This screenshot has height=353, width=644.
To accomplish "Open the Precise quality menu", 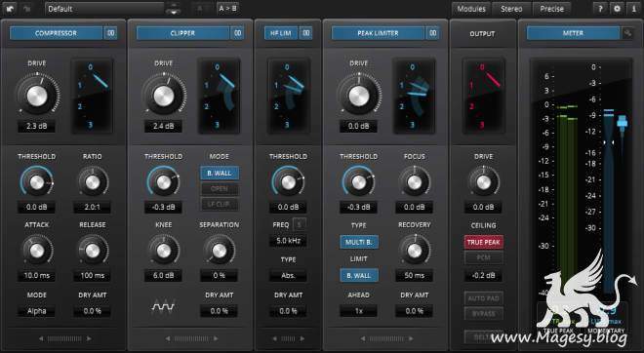I will (x=551, y=9).
